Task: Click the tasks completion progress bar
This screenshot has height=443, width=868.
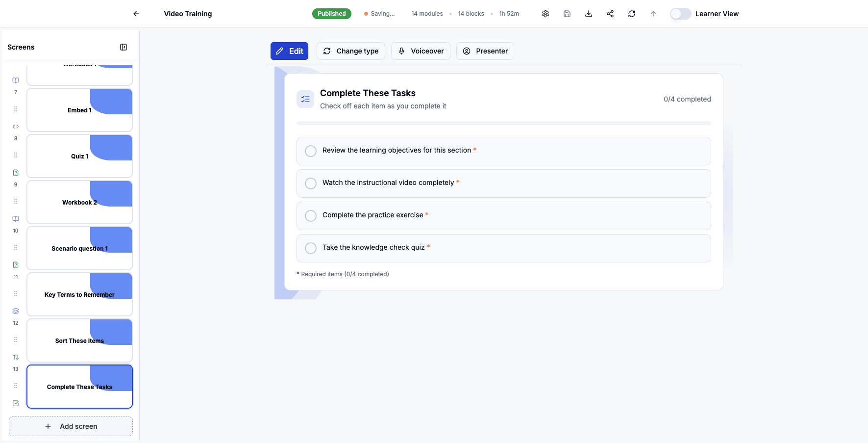Action: [503, 123]
